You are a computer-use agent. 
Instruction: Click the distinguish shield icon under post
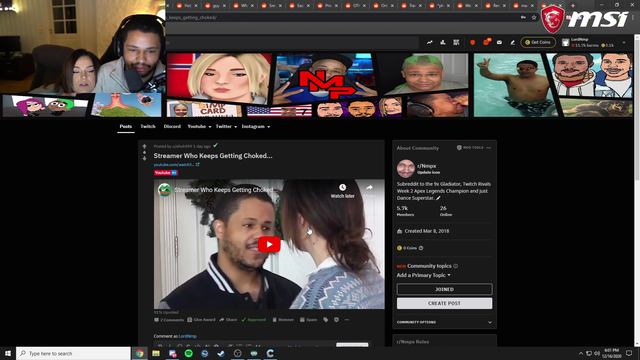point(336,320)
